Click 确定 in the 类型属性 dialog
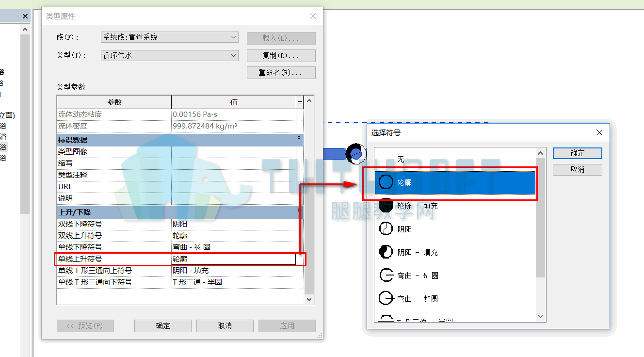Screen dimensions: 644x357 coord(163,325)
